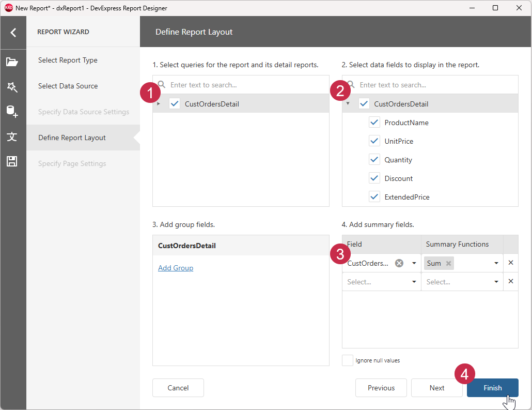Click the Finish button
Screen dimensions: 532x410
point(492,388)
